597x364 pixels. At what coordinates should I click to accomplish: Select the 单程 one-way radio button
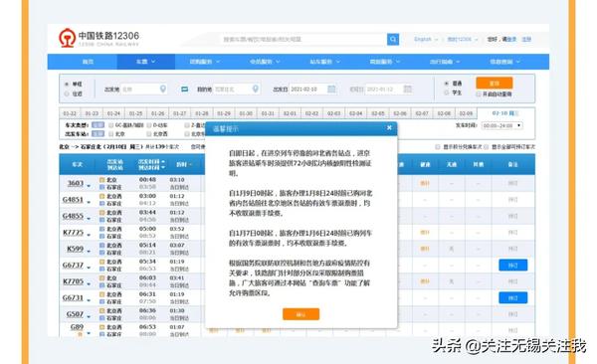point(67,84)
